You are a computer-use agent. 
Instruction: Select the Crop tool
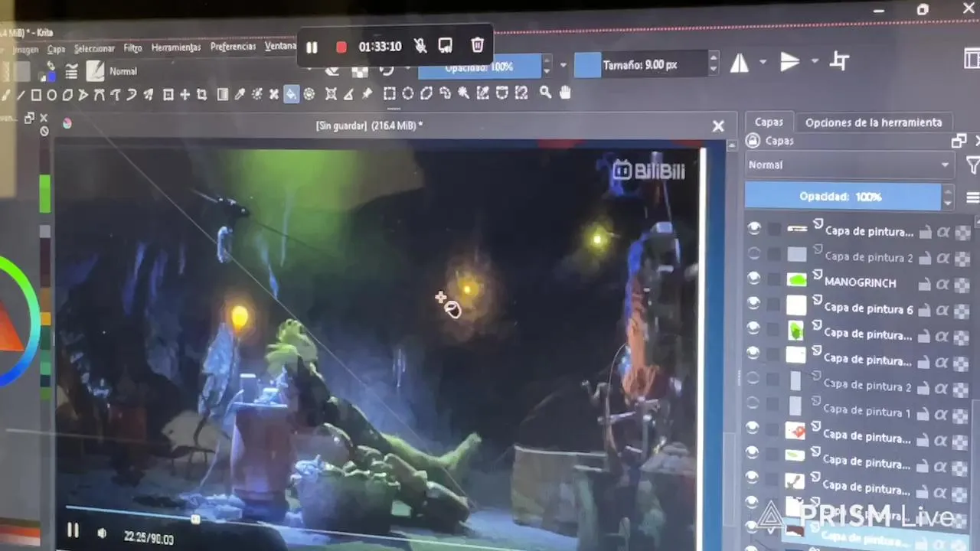[201, 95]
